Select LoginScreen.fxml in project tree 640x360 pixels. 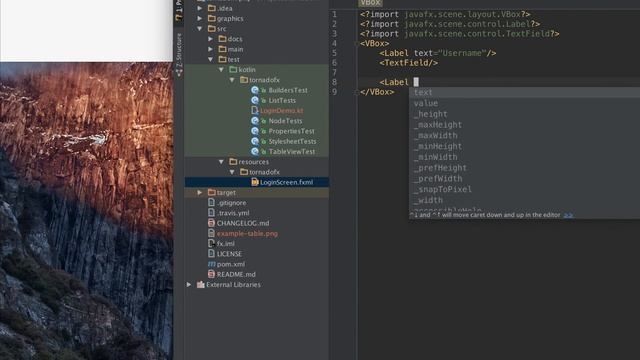click(x=257, y=182)
